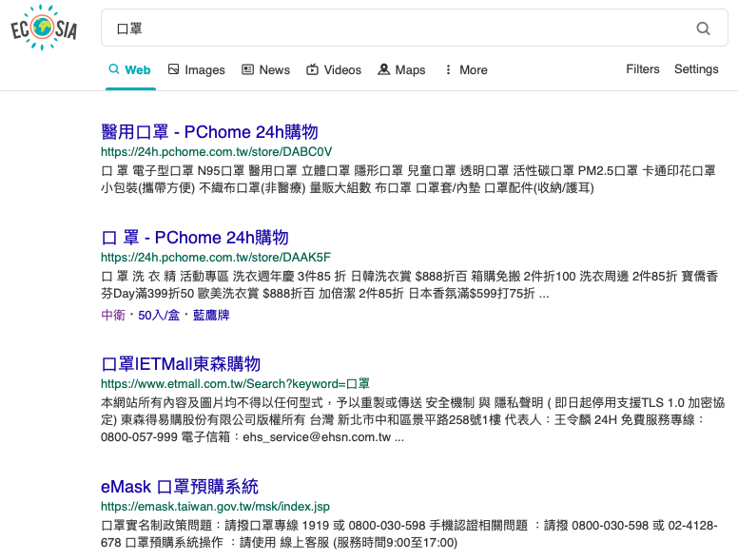The image size is (738, 560).
Task: Click the snippet mentioning 口罩實名制政策問題
Action: click(x=410, y=533)
